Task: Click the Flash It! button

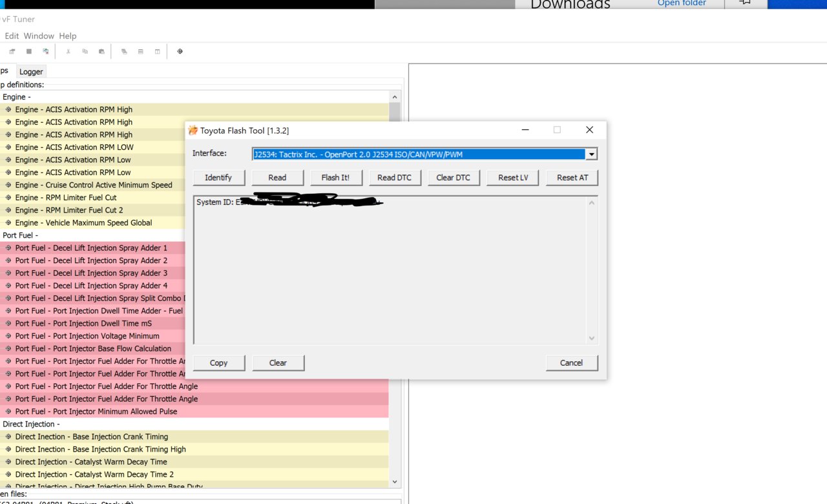Action: (x=335, y=178)
